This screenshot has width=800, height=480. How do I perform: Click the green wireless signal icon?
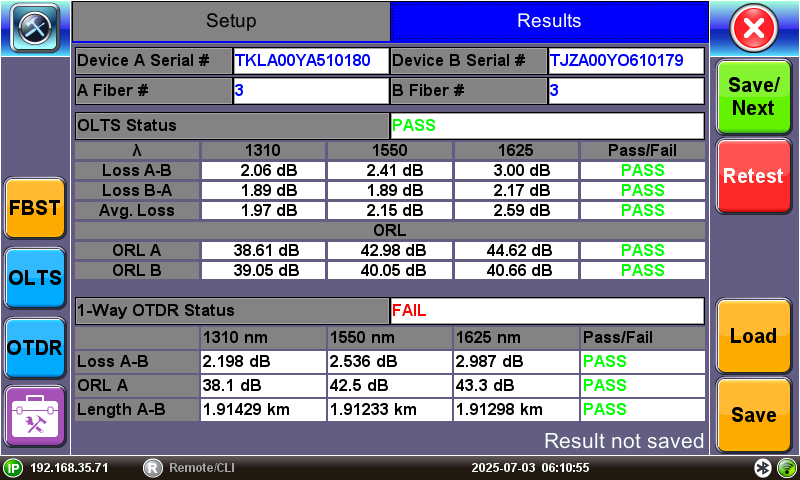coord(786,468)
